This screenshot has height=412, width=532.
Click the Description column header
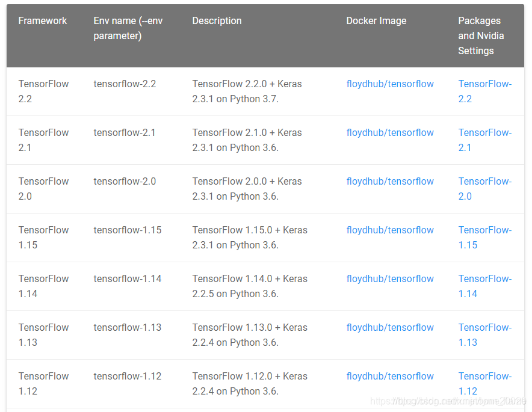(x=217, y=21)
